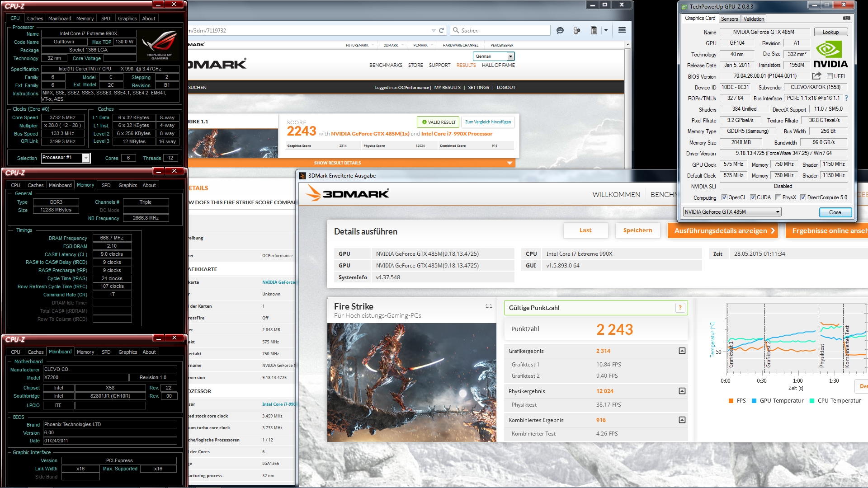This screenshot has width=868, height=488.
Task: Click the cyan CPU-Temperatur legend swatch
Action: tap(812, 401)
